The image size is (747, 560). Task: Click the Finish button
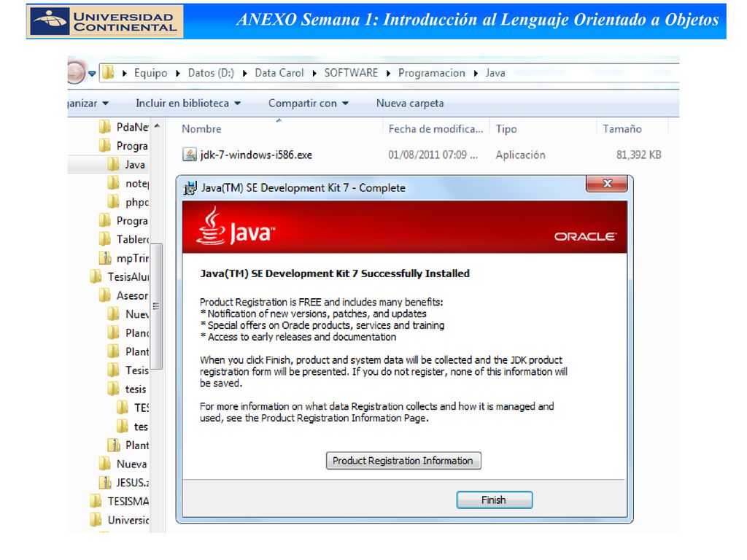[494, 500]
